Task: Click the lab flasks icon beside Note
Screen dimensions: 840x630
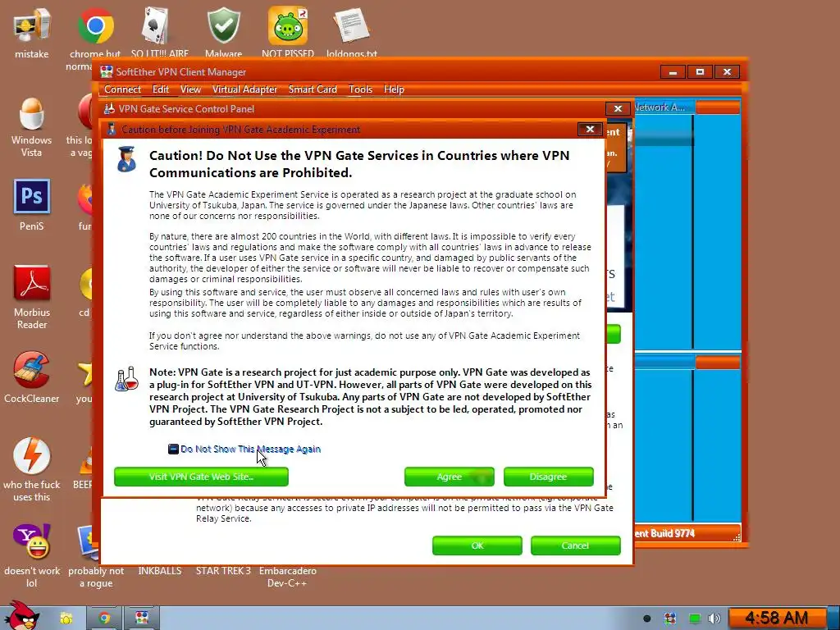Action: pos(127,379)
